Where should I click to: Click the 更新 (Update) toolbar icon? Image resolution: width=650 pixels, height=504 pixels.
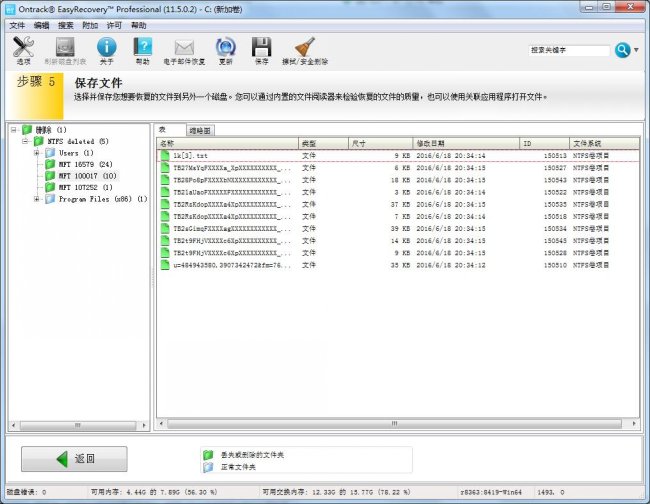pos(226,46)
